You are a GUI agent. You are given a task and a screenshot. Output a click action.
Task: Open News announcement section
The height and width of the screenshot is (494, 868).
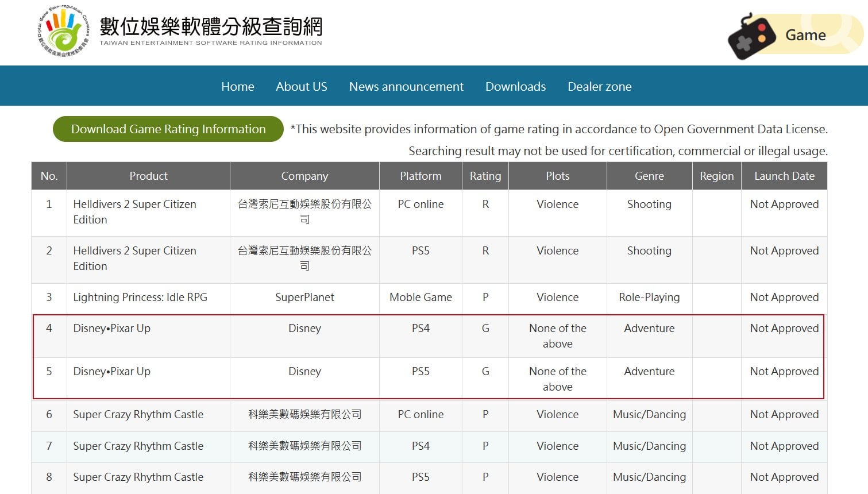tap(406, 87)
